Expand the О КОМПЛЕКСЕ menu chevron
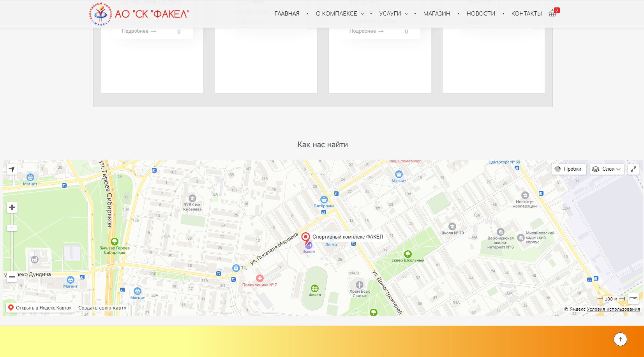This screenshot has width=644, height=357. [x=363, y=14]
